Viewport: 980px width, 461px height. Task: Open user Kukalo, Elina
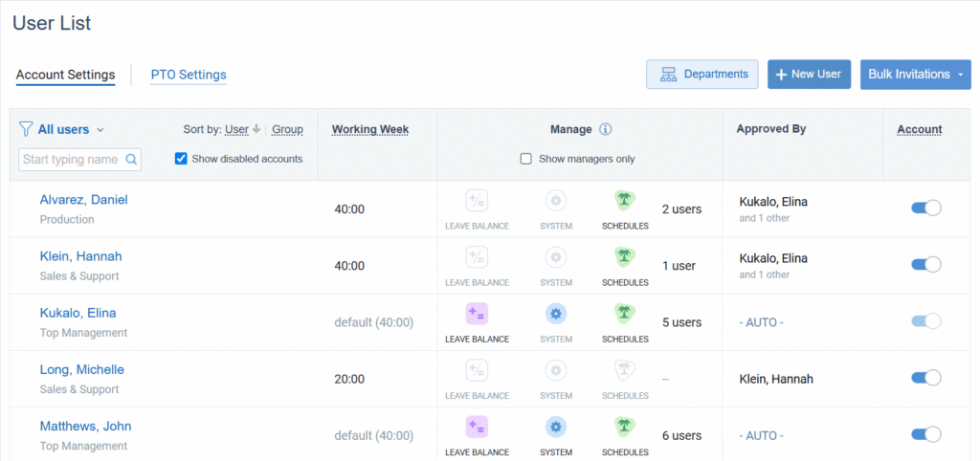78,313
